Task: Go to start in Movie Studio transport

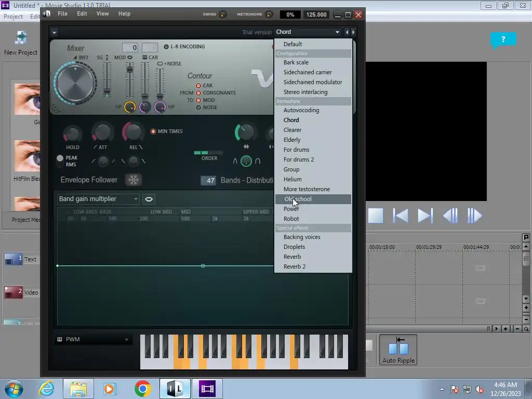Action: pyautogui.click(x=401, y=216)
